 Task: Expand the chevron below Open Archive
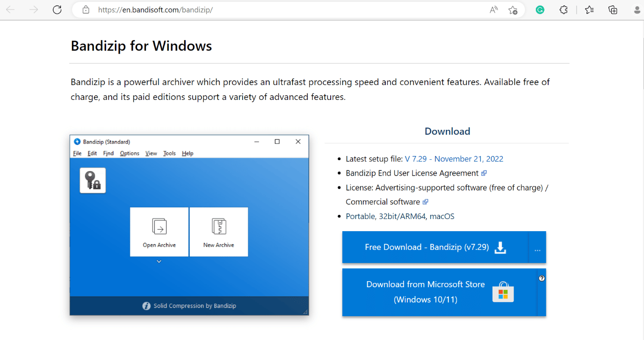click(159, 262)
